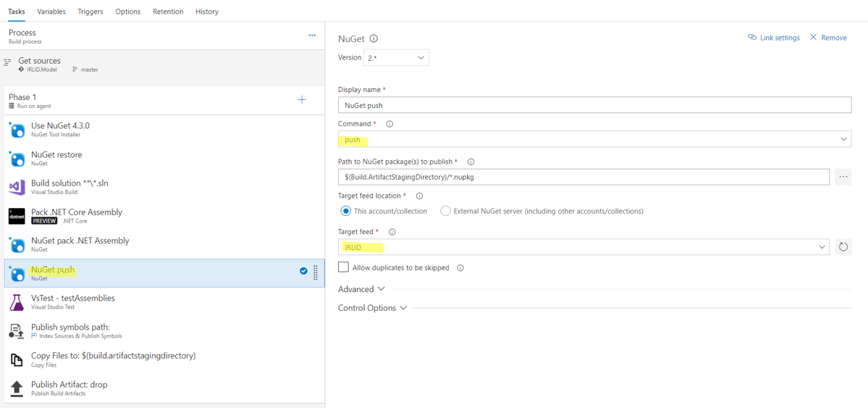
Task: Add a task to Phase 1
Action: tap(302, 100)
